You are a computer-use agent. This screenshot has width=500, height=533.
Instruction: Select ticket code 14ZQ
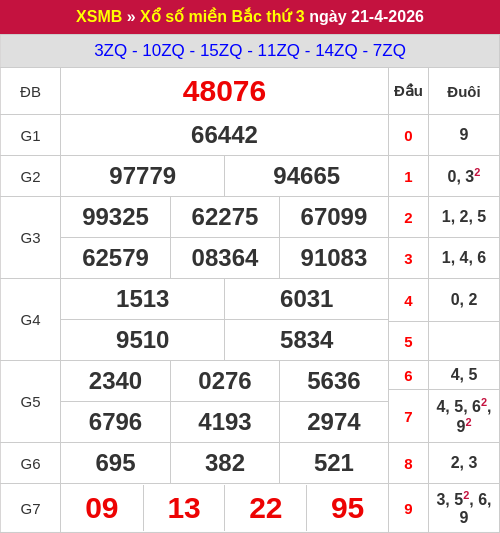[337, 51]
